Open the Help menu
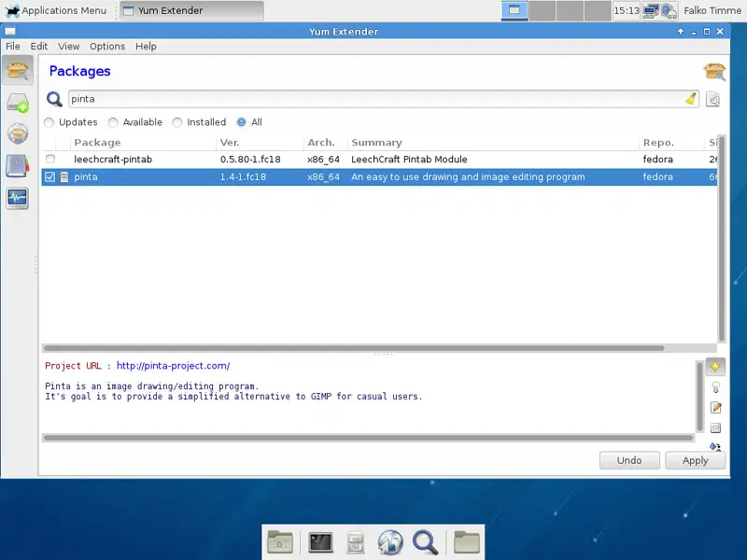Viewport: 747px width, 560px height. pos(146,46)
